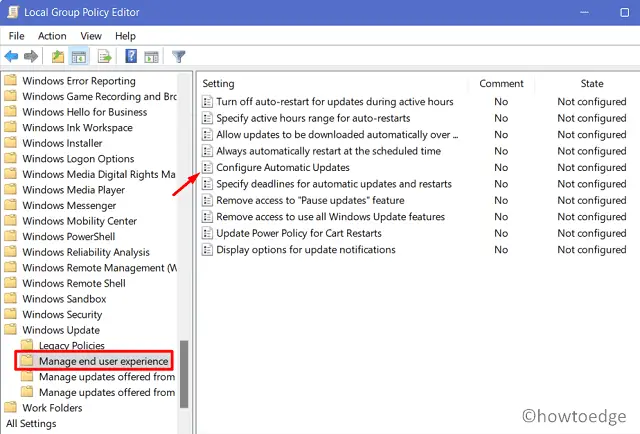640x434 pixels.
Task: Click the Forward arrow toolbar icon
Action: coord(31,56)
